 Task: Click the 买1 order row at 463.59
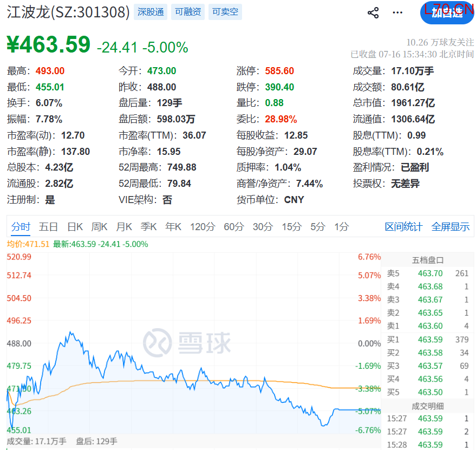pyautogui.click(x=428, y=340)
